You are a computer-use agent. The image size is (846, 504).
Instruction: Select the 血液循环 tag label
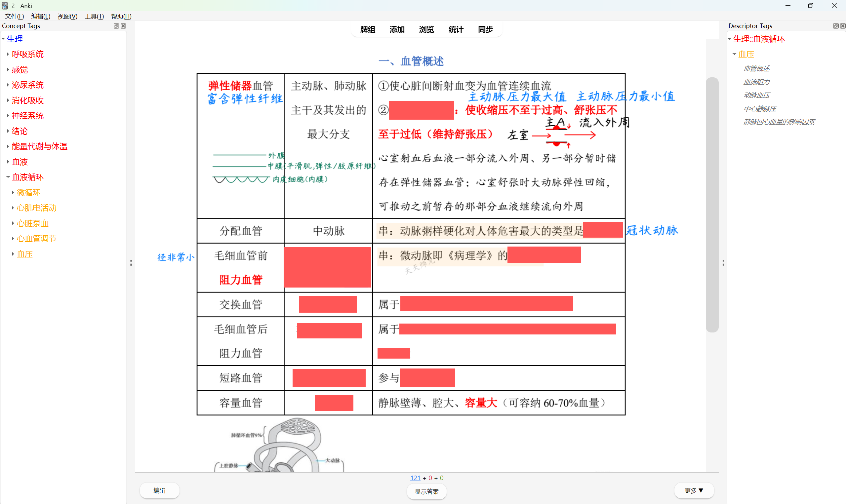28,177
